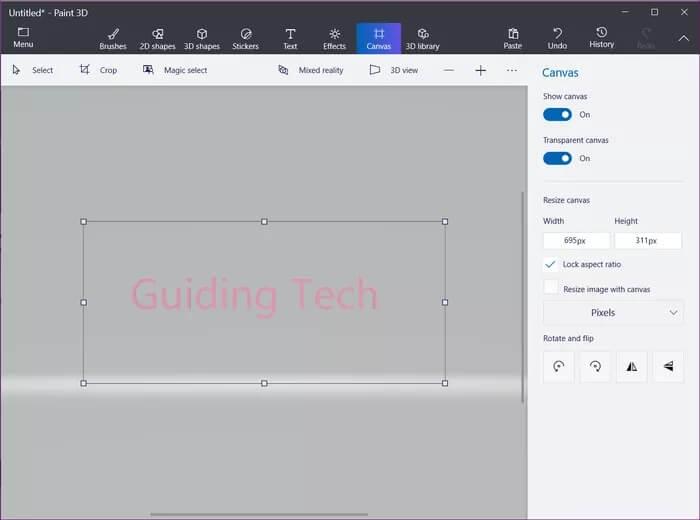Open the three-dot more options menu
Viewport: 700px width, 520px height.
[512, 70]
